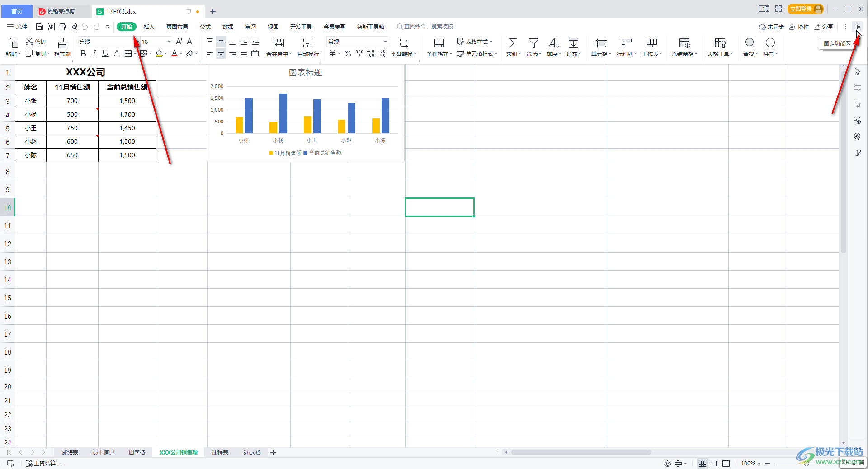Click the pin ribbon (固定功能区) icon

pos(857,27)
